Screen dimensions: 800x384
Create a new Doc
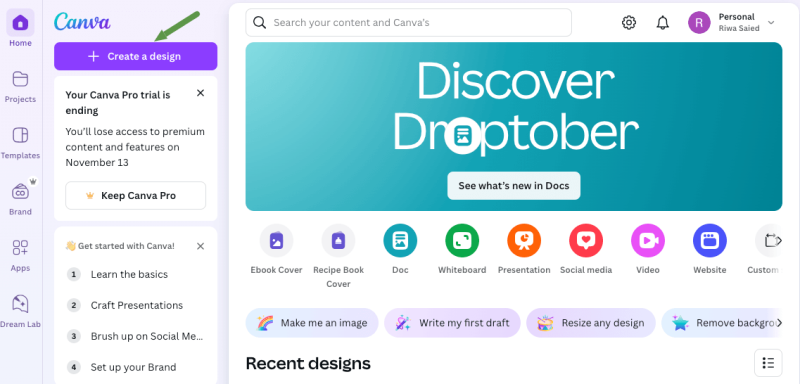(401, 249)
